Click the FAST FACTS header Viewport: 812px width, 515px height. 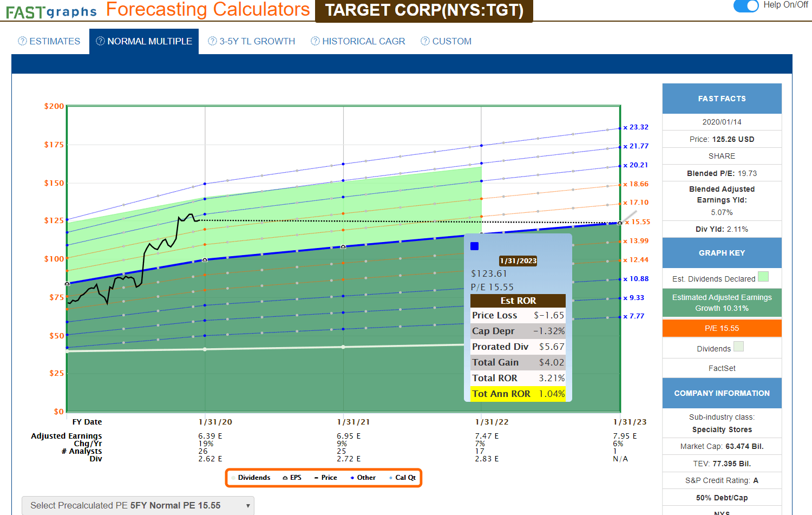point(722,99)
